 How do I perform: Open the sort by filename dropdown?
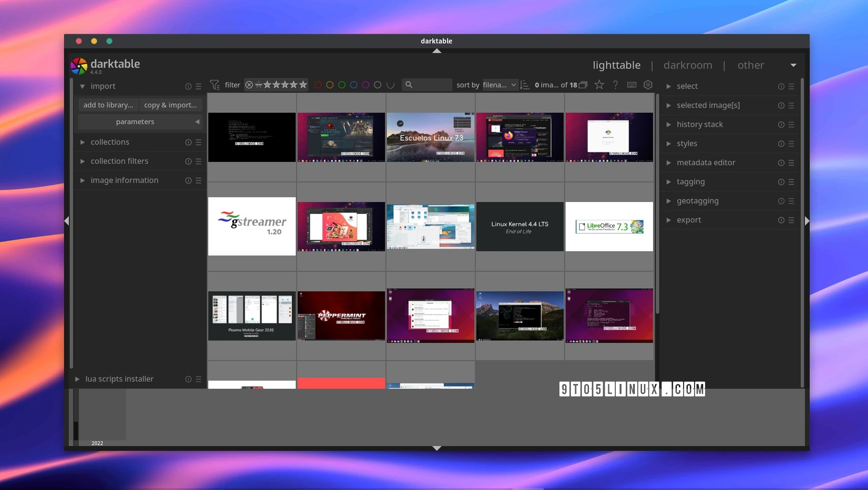[x=500, y=85]
